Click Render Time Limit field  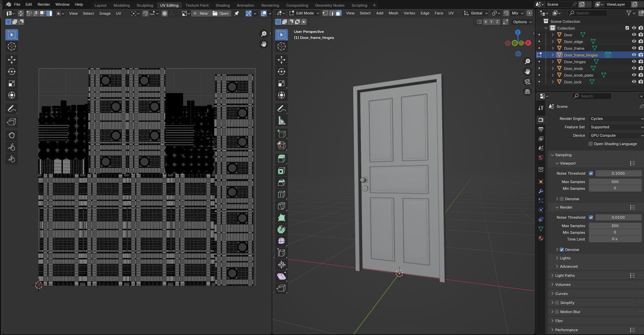pos(615,239)
